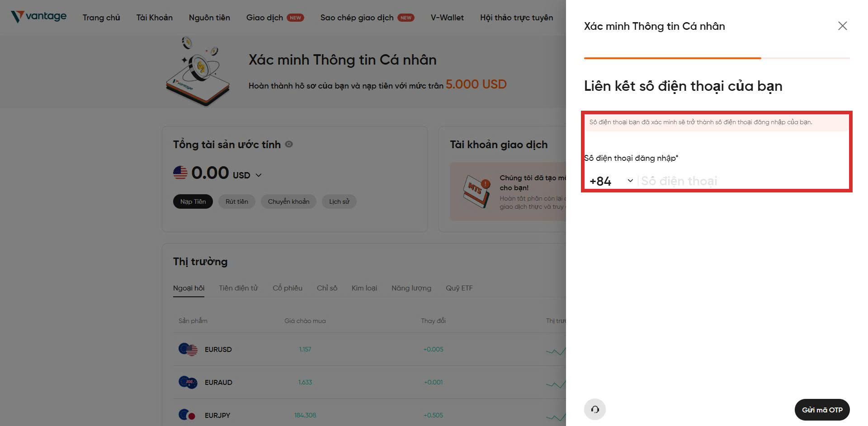Click the coin illustration in verification banner

(198, 71)
